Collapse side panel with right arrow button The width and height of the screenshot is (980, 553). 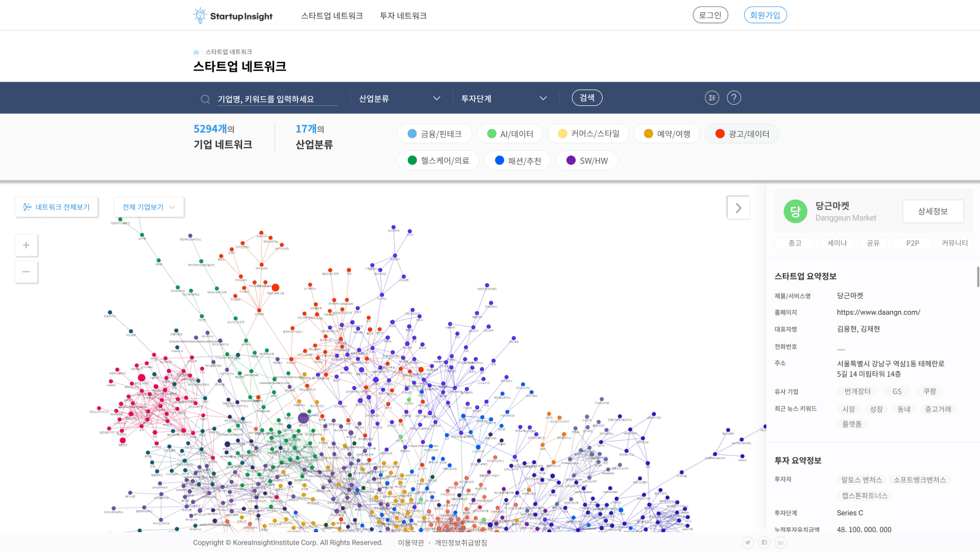coord(738,208)
